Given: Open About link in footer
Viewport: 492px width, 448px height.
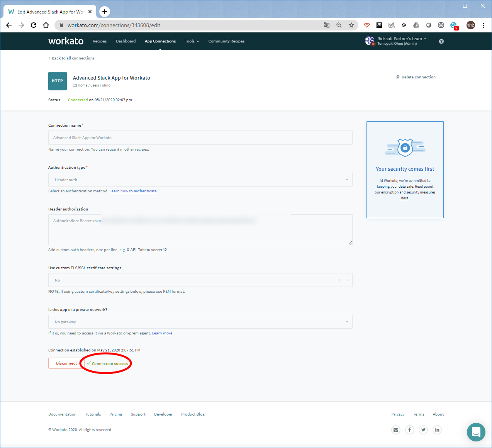Looking at the screenshot, I should click(x=438, y=414).
